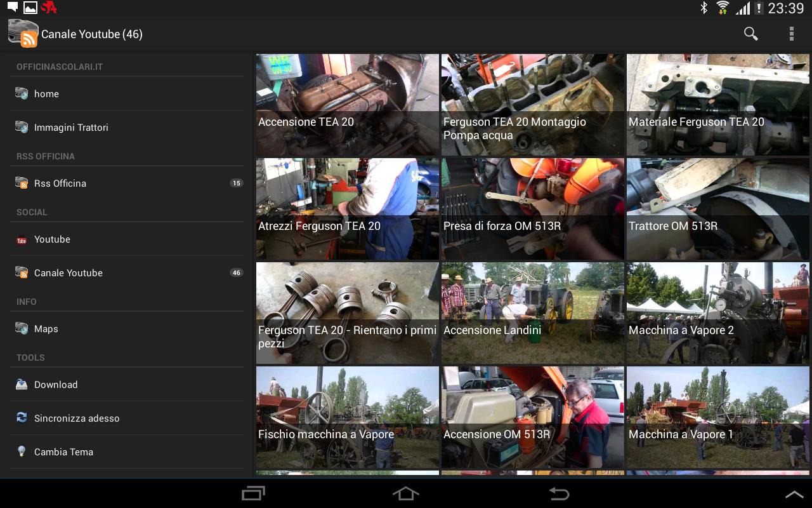The image size is (812, 508).
Task: Click the Canale Youtube feed icon
Action: (x=22, y=272)
